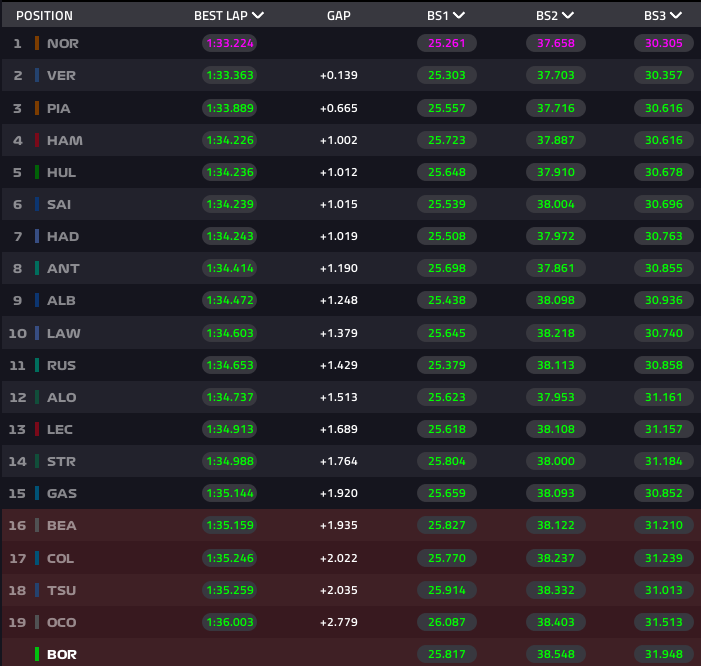701x666 pixels.
Task: Click GAS's BS3 time 30.852
Action: click(663, 493)
